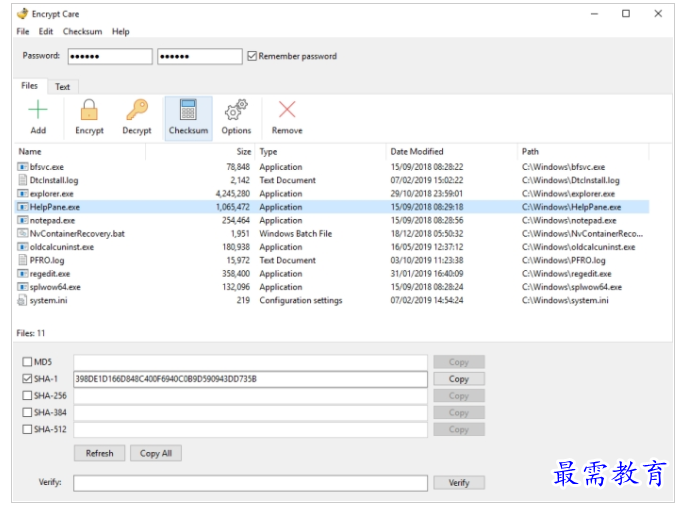Click the C:\Windows\HelpPane.exe path cell

tap(571, 207)
